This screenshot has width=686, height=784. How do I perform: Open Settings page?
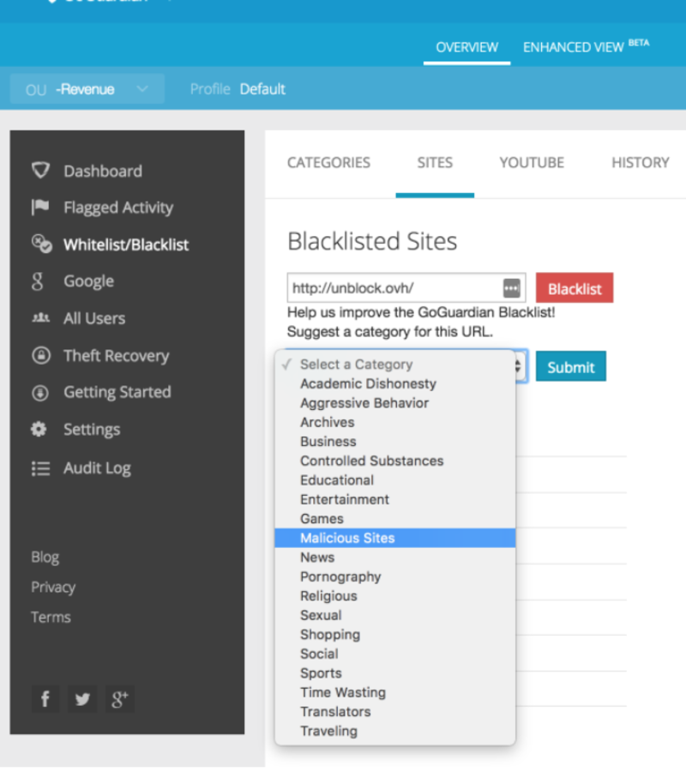[92, 430]
